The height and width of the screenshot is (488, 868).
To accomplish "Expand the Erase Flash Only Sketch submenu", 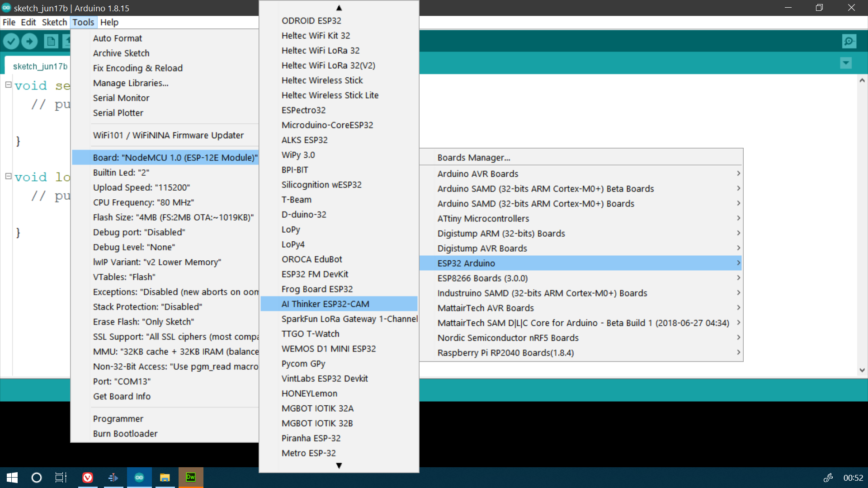I will tap(165, 322).
